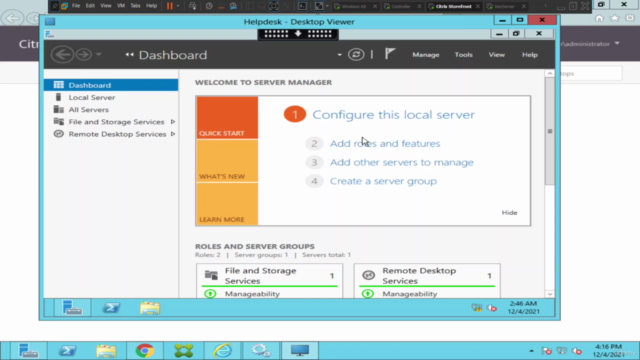Click Add roles and features link
Screen dimensions: 640x360
(x=385, y=144)
